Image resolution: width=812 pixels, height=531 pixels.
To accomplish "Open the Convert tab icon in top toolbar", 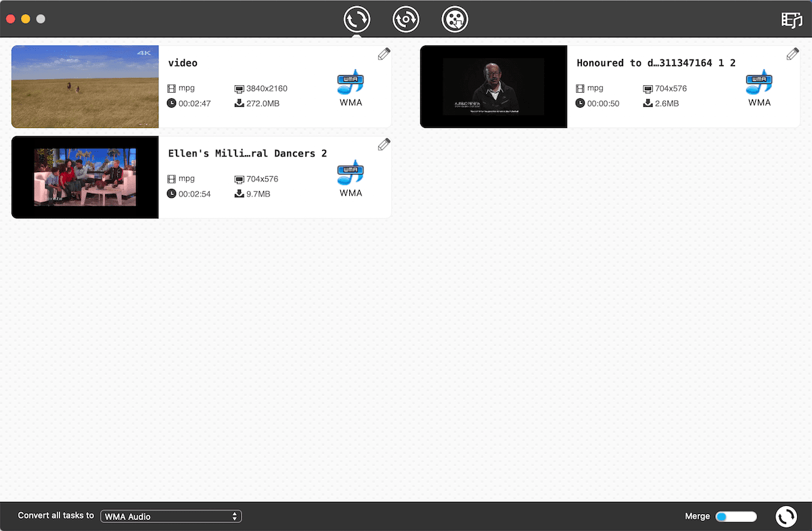I will [357, 20].
